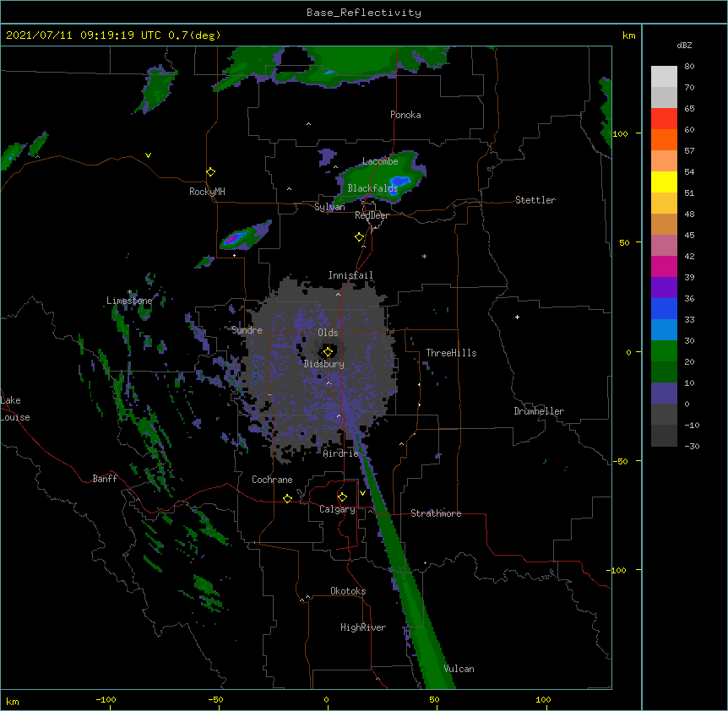Click the 80 value on the dBZ legend
This screenshot has width=728, height=711.
pyautogui.click(x=689, y=67)
